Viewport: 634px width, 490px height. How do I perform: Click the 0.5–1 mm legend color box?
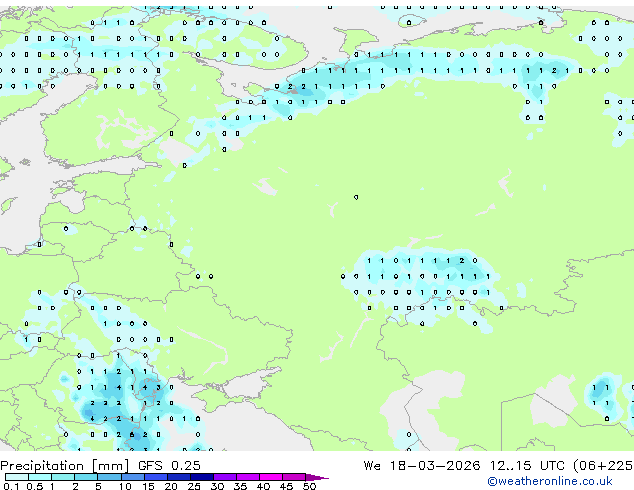click(40, 477)
